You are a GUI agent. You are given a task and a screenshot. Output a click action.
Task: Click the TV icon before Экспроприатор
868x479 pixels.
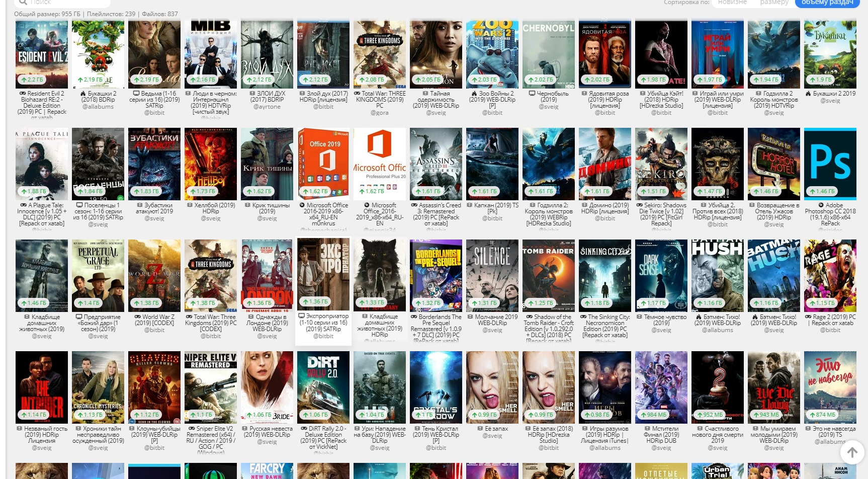click(x=302, y=316)
